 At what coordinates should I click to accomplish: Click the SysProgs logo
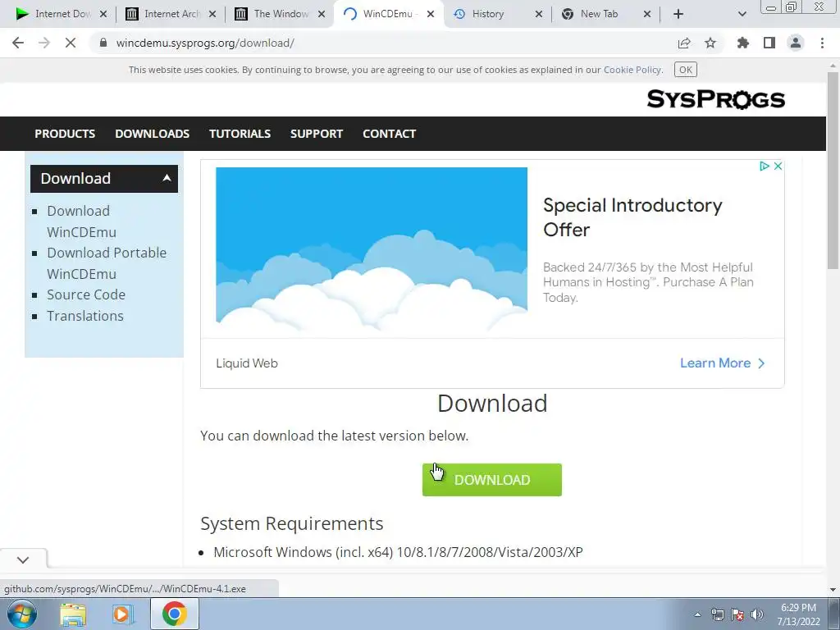[715, 99]
